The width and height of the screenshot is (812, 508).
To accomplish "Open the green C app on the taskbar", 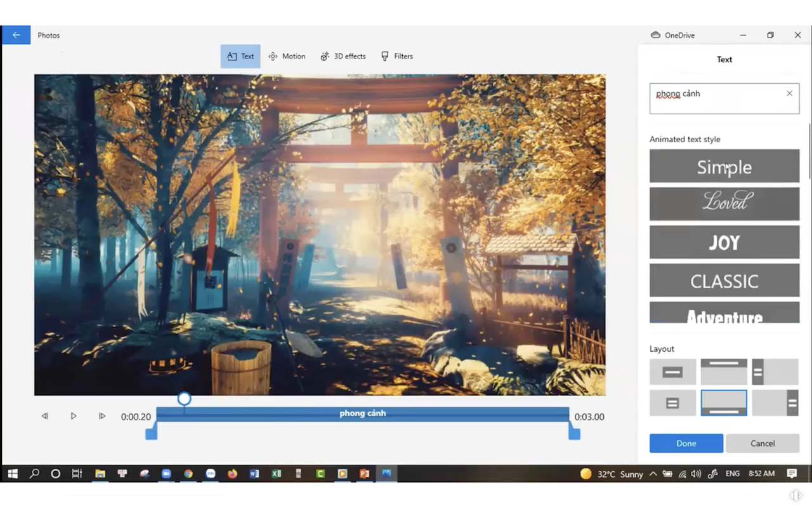I will coord(320,474).
